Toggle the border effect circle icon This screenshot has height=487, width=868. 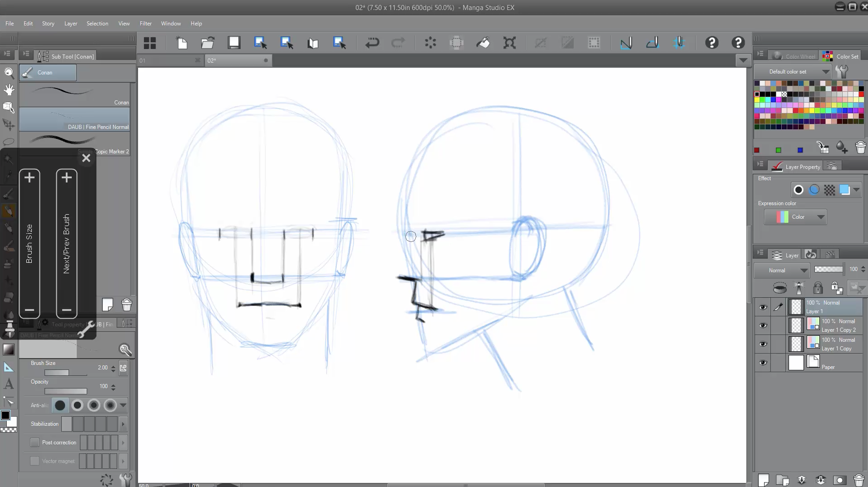798,190
